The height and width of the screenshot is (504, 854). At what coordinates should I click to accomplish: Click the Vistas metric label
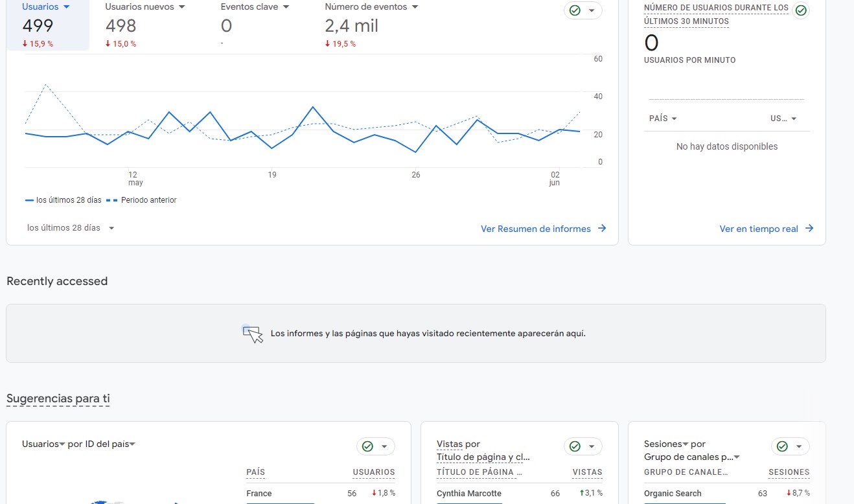450,444
